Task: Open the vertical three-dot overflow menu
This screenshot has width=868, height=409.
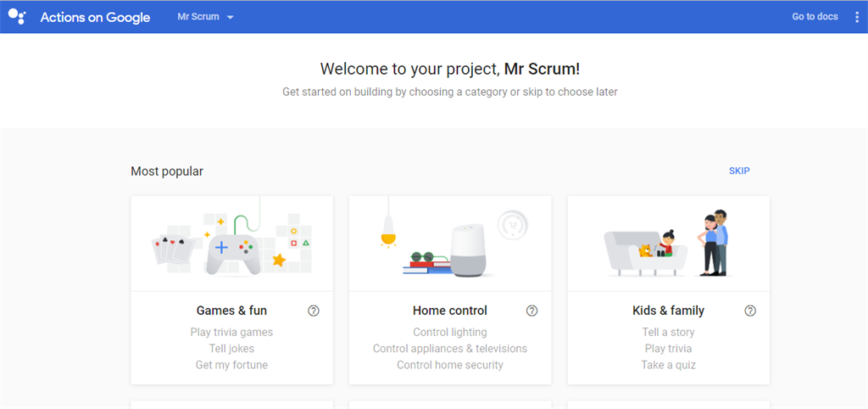Action: point(856,17)
